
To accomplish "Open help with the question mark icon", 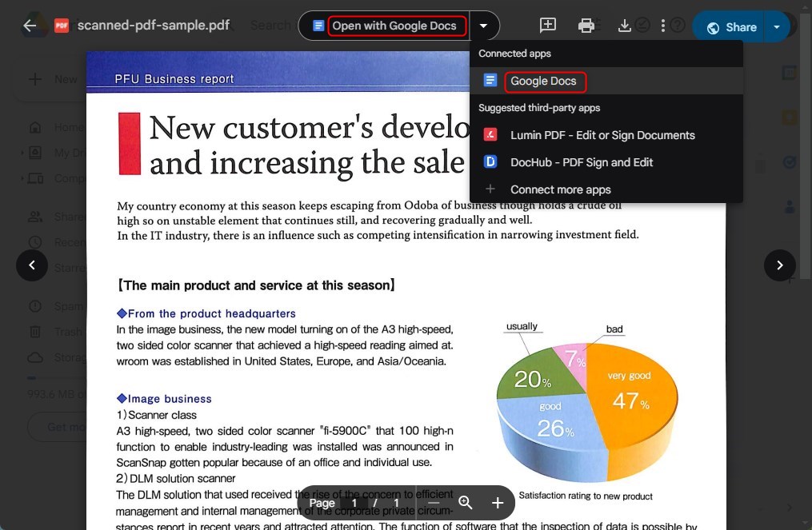I will [x=677, y=26].
